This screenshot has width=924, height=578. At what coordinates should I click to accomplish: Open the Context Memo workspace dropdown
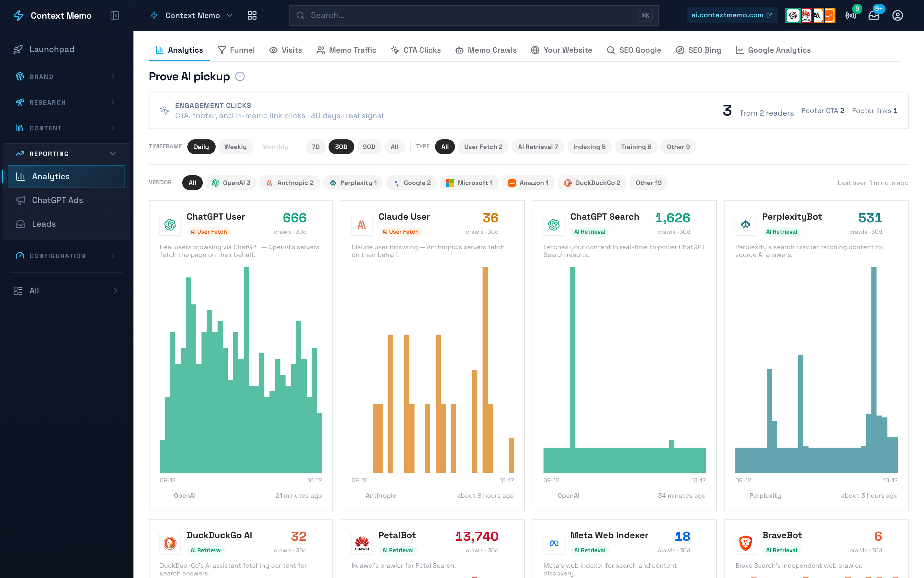click(191, 15)
